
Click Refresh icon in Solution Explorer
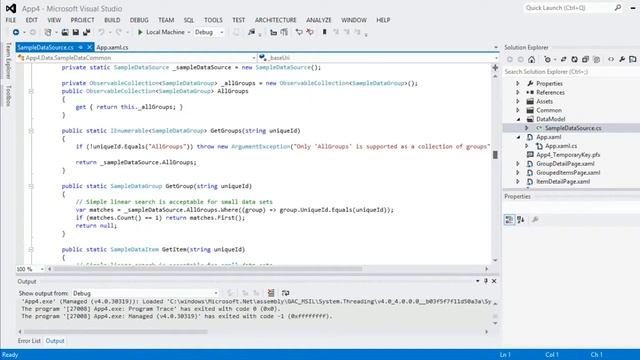point(574,60)
